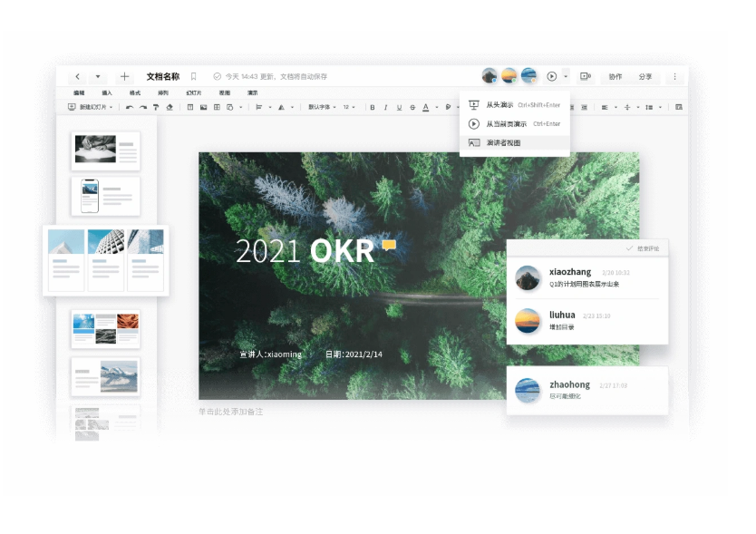Toggle italic formatting
The image size is (756, 534).
point(386,108)
